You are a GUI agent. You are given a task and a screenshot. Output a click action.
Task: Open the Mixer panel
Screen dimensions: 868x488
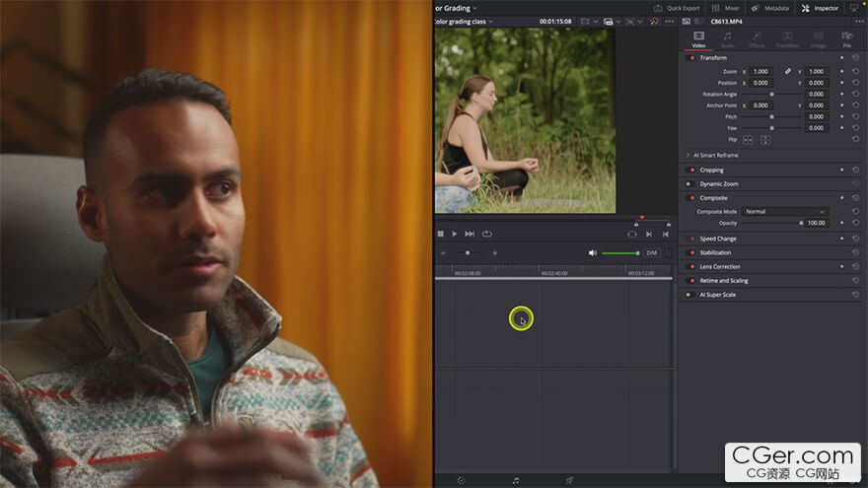[x=726, y=8]
